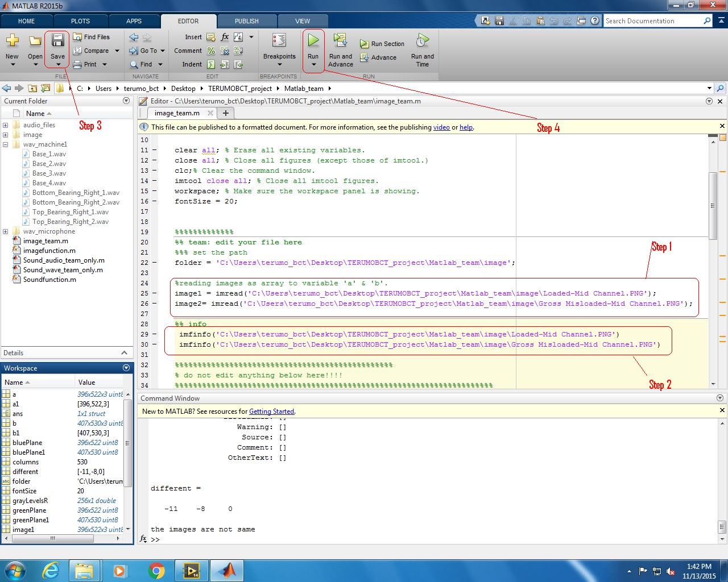Follow the Getting Started link
728x582 pixels.
click(271, 411)
